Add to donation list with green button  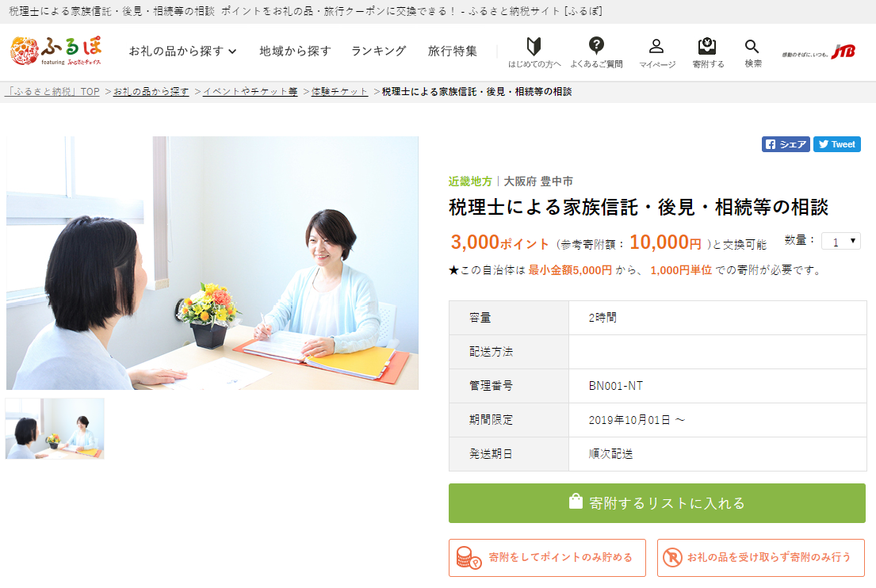657,503
